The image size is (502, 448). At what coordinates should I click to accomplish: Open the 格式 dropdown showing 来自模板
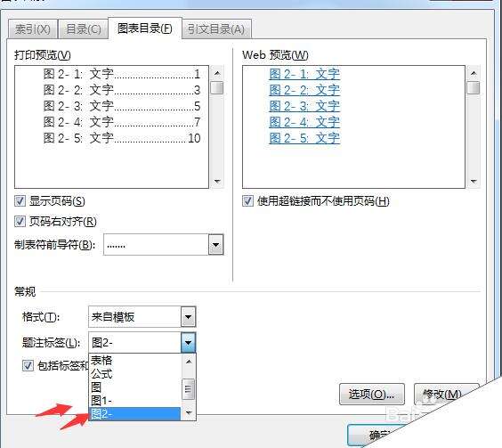[142, 317]
